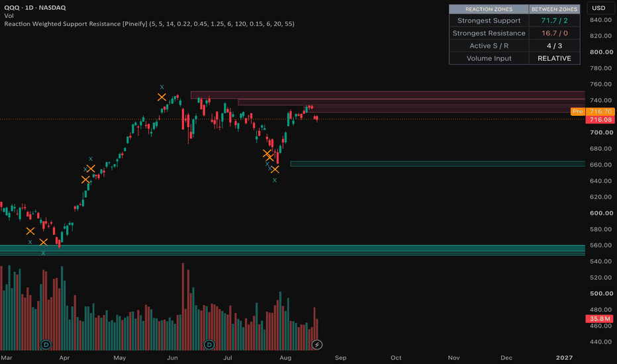Click the QQQ 1D NASDAQ symbol title

35,7
